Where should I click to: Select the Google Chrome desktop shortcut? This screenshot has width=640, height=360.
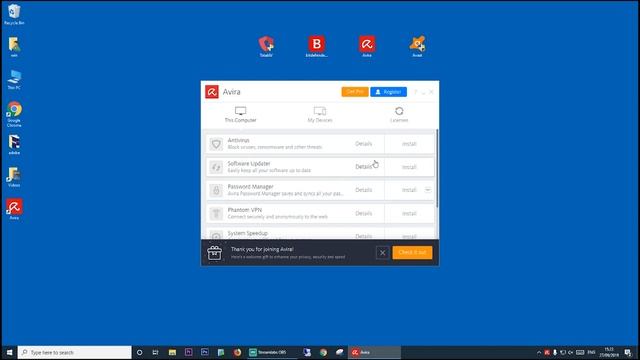pyautogui.click(x=14, y=114)
